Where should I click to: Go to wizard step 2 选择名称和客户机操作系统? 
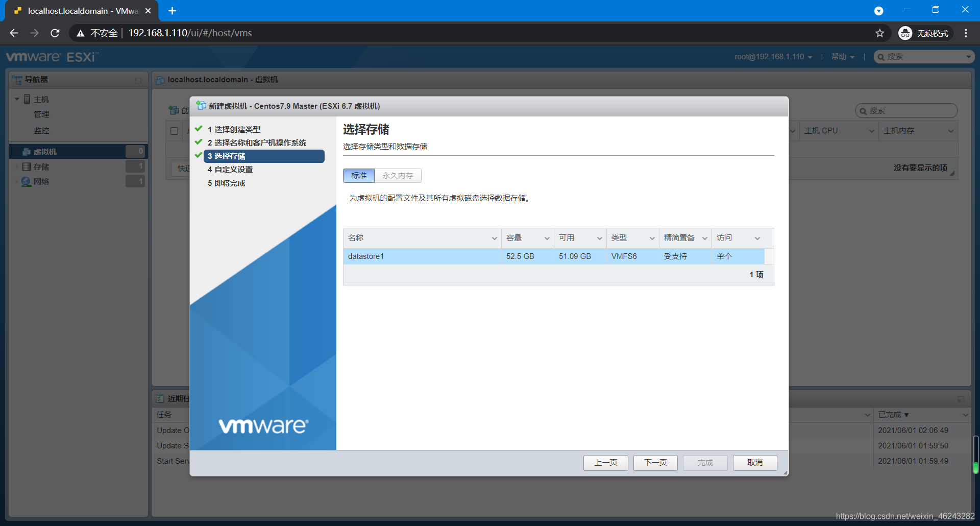click(257, 143)
